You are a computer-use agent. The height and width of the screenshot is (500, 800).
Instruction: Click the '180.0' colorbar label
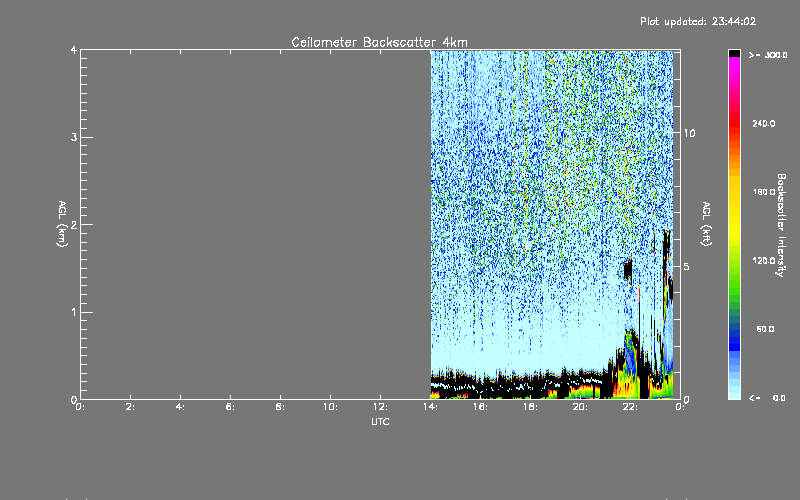pos(764,192)
